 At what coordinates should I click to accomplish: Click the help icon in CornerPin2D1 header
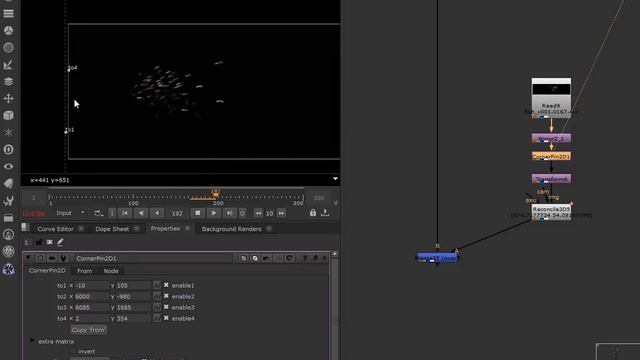[304, 258]
